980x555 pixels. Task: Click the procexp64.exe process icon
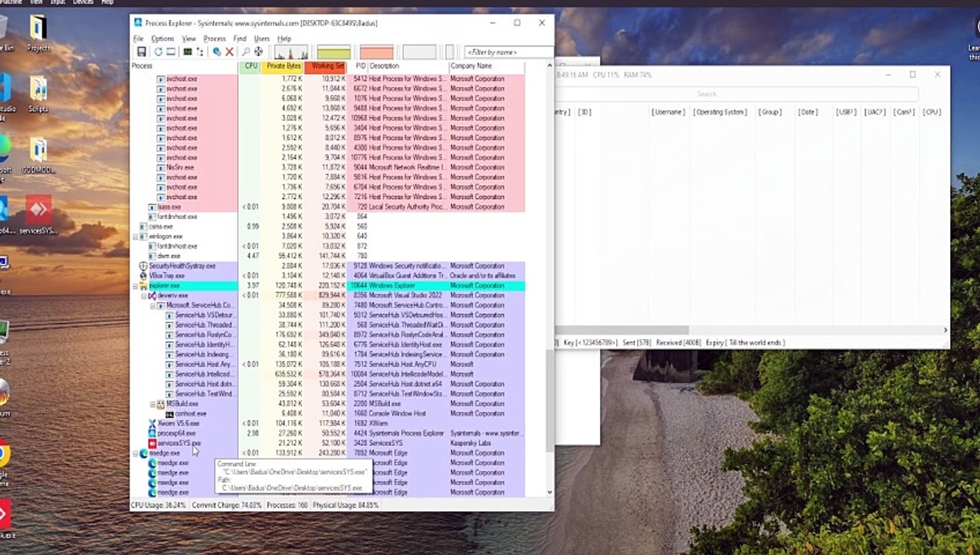pos(152,433)
